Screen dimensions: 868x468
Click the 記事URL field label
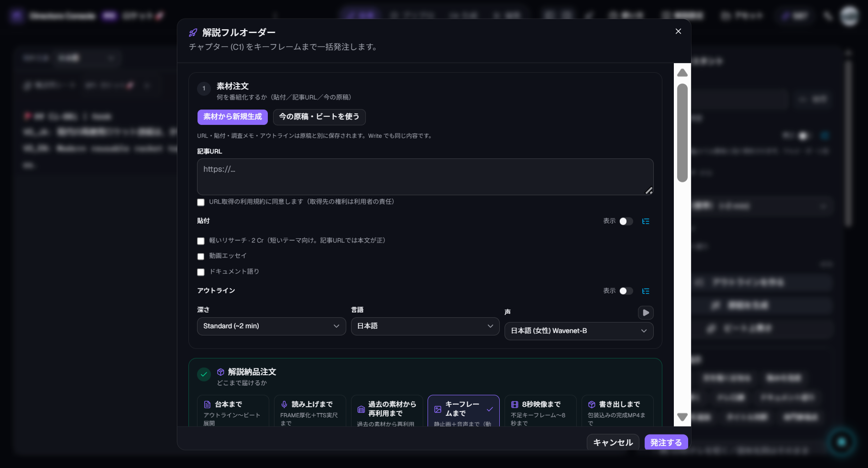point(209,151)
